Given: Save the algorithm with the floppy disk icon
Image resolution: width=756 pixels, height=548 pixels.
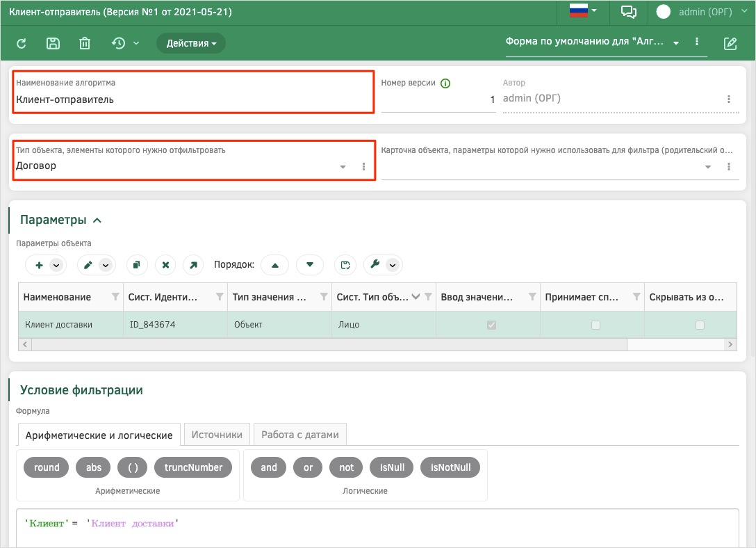Looking at the screenshot, I should [x=53, y=43].
